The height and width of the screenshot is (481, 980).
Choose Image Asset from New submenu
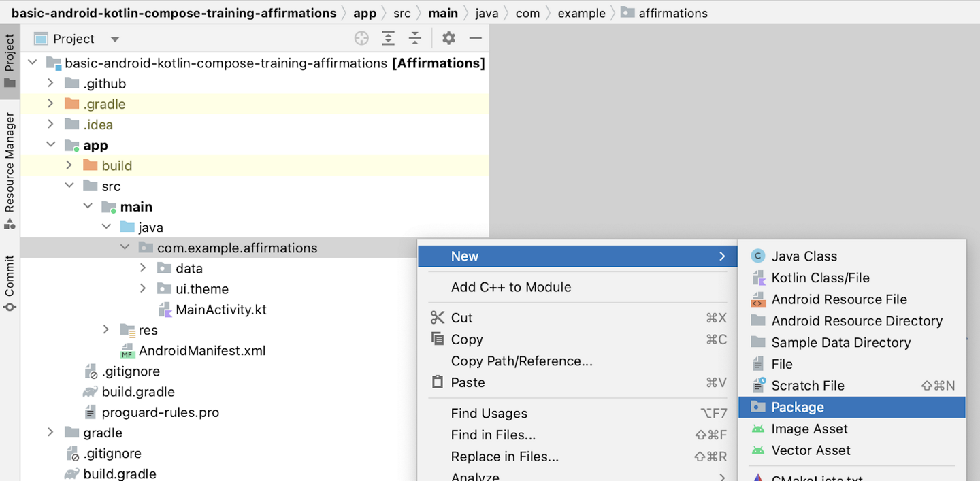click(809, 429)
